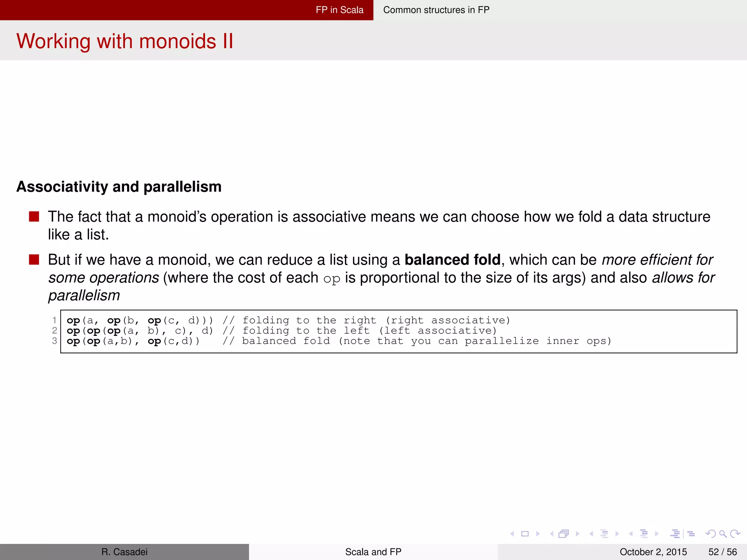Click the slide rectangle navigation icon

525,534
